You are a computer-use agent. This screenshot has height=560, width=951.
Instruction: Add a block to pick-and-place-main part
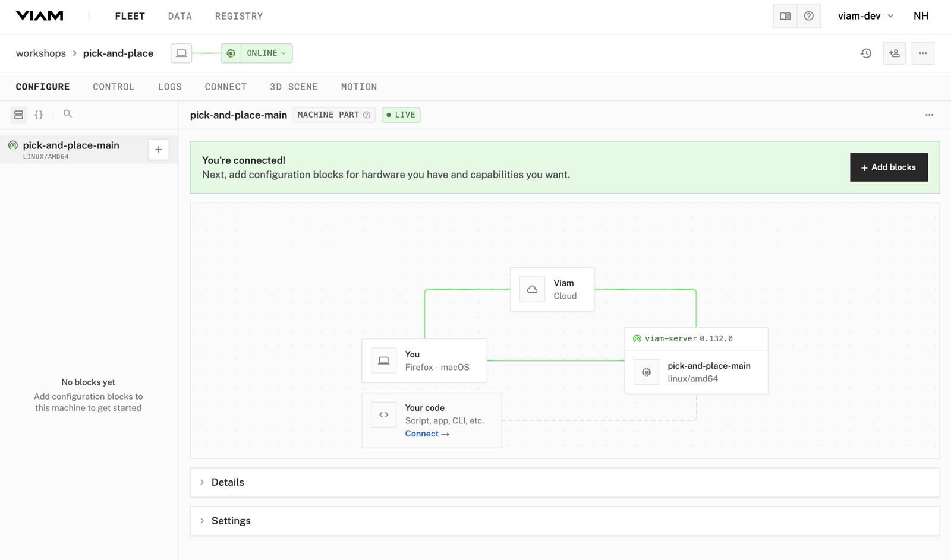coord(159,150)
